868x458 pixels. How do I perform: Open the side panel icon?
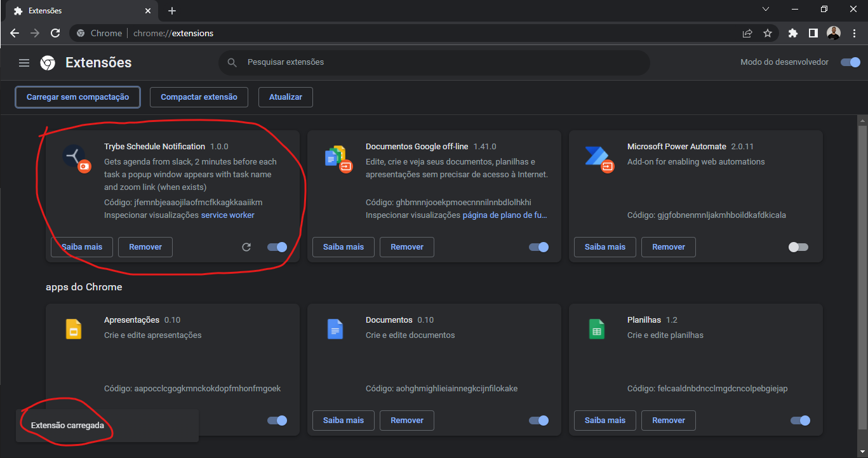coord(813,33)
